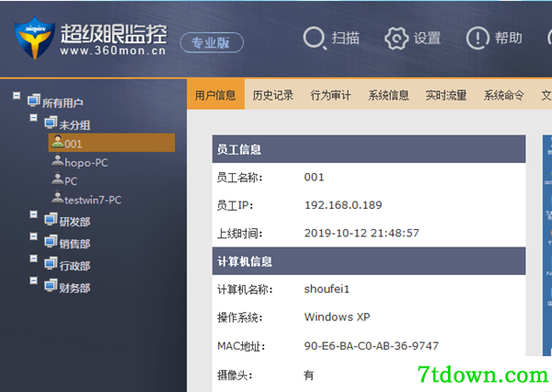Collapse the 所有用户 tree node
The height and width of the screenshot is (392, 552).
point(17,96)
